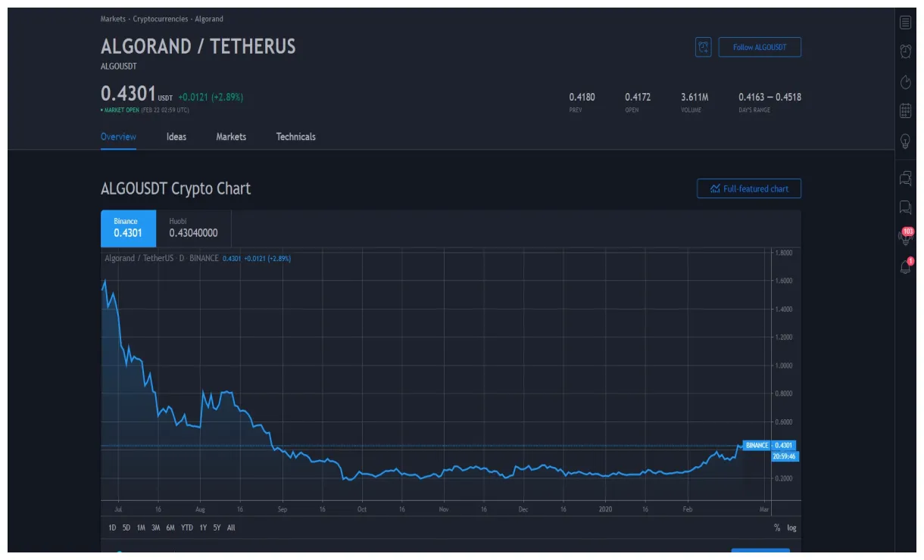Open the Full-featured chart
This screenshot has height=560, width=924.
pos(748,188)
